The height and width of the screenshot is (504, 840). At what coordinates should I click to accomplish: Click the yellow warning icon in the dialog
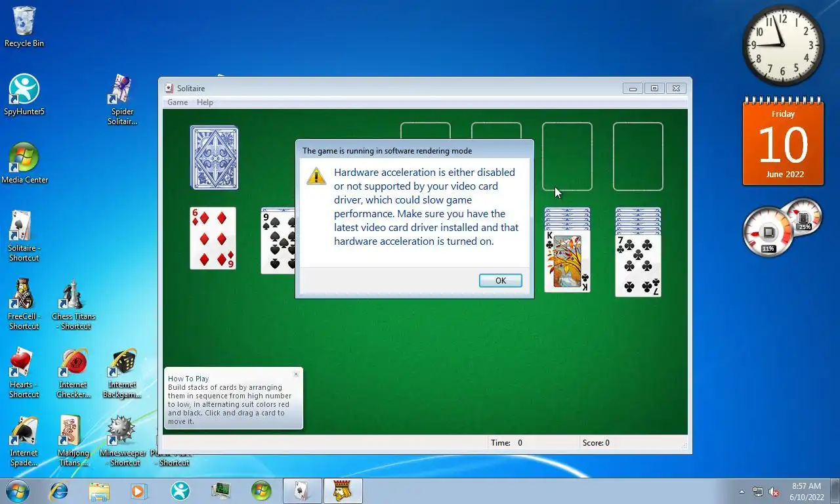click(x=316, y=175)
